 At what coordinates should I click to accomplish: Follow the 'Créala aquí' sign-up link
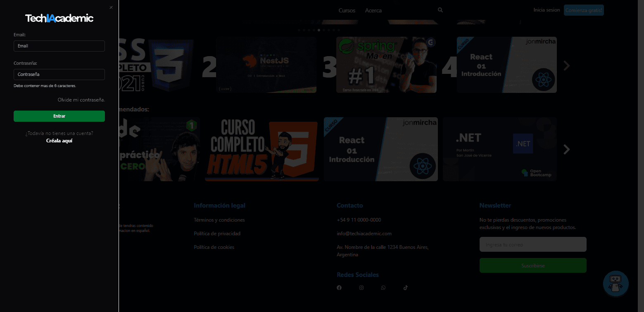(x=59, y=141)
